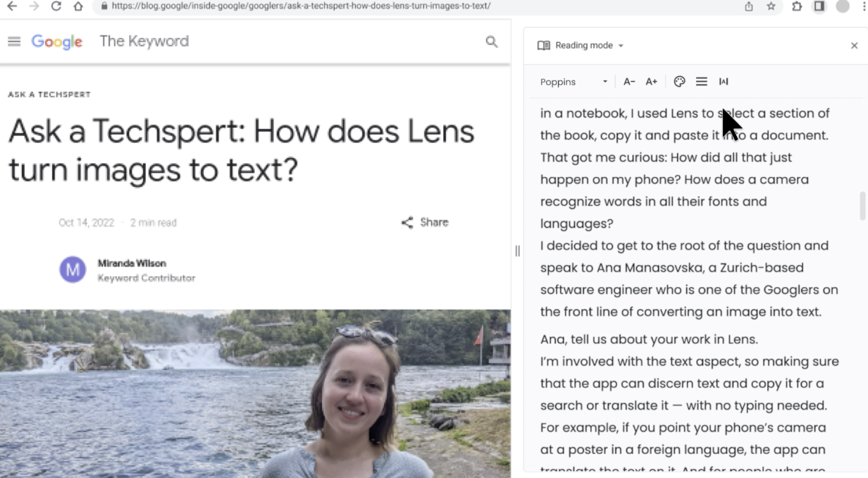Focus the address bar URL

[301, 6]
